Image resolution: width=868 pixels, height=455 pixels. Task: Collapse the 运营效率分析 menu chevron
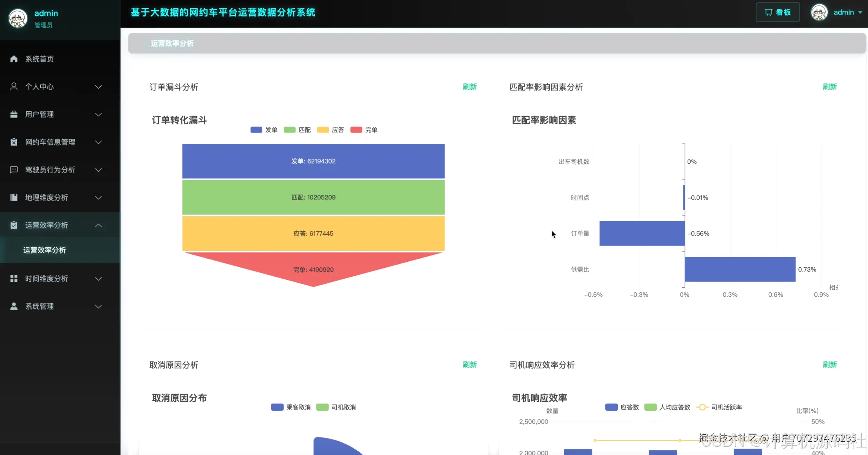pyautogui.click(x=98, y=225)
